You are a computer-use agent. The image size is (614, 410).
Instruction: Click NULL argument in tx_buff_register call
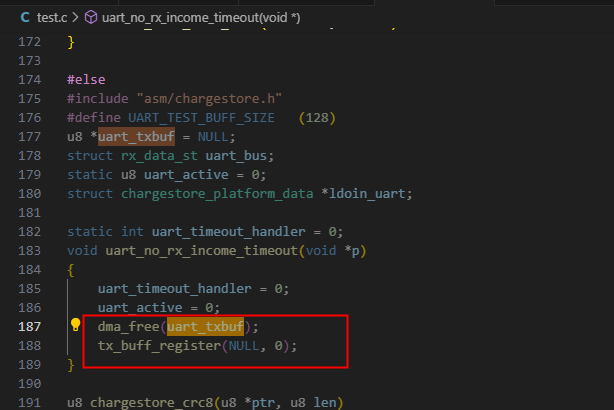click(x=244, y=346)
